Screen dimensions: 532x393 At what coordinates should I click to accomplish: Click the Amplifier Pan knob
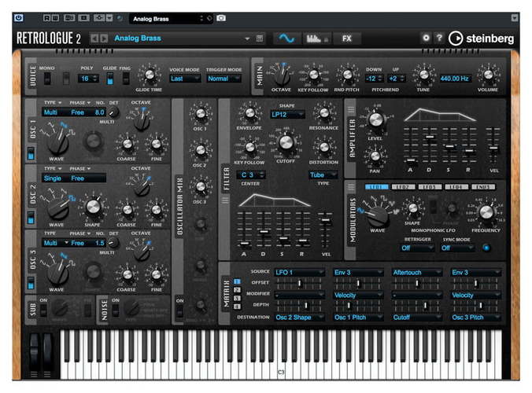[x=375, y=156]
